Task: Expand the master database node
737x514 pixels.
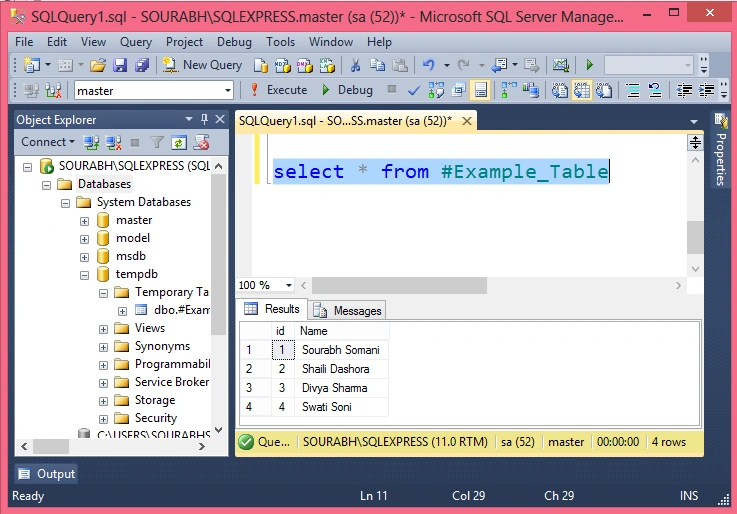Action: click(x=84, y=221)
